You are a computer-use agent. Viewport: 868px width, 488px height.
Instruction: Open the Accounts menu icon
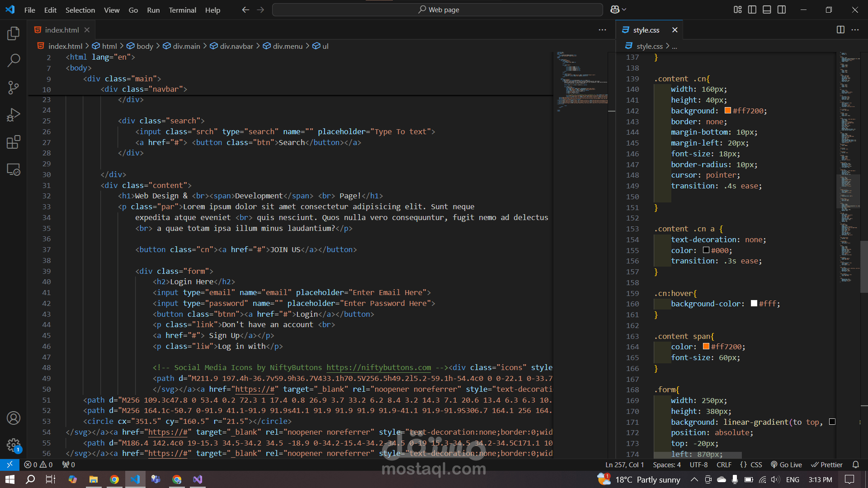point(14,418)
